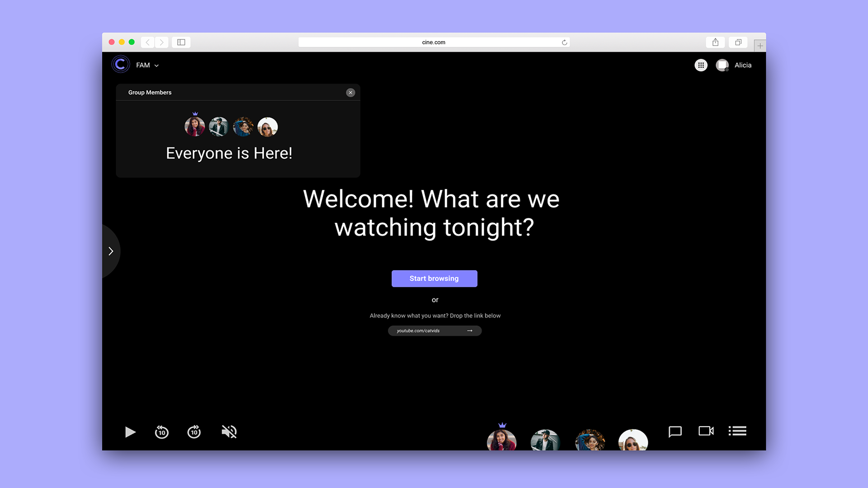Click the Safari share icon
Screen dimensions: 868x488
(715, 42)
